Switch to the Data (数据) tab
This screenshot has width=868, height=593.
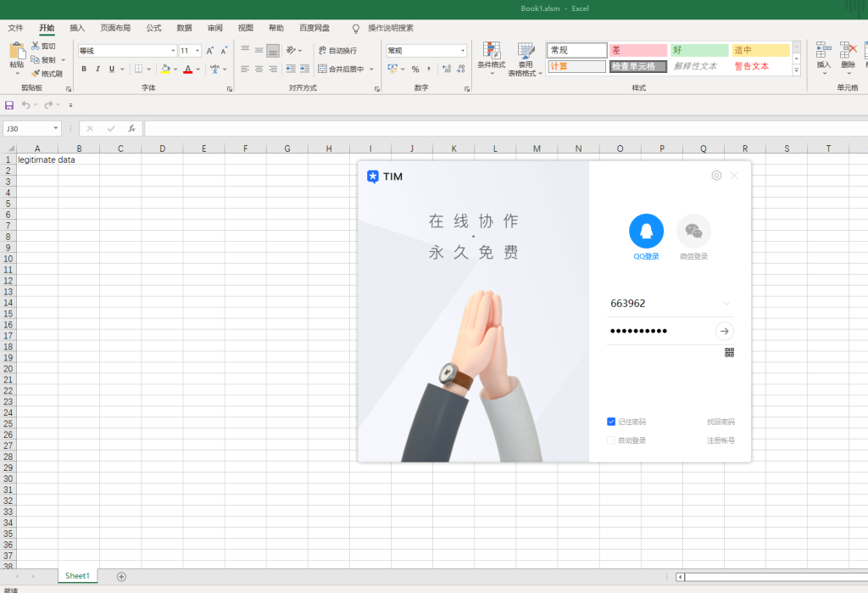tap(184, 28)
